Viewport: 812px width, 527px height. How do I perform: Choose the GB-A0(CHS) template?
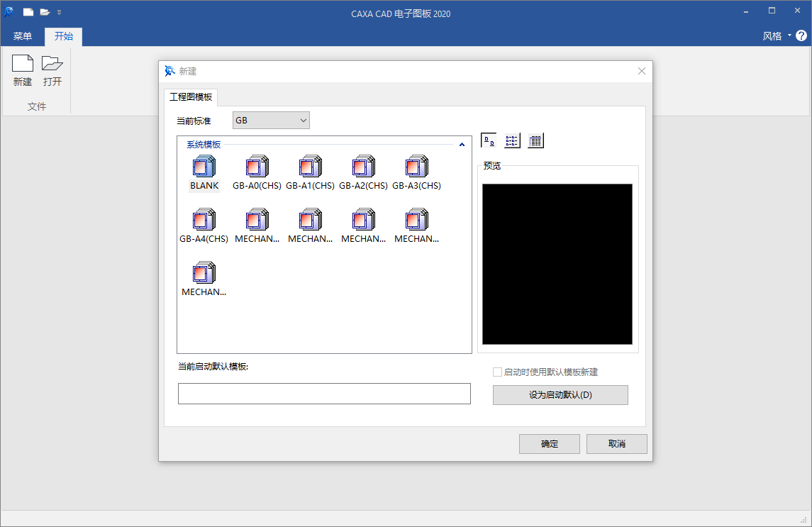click(x=257, y=167)
